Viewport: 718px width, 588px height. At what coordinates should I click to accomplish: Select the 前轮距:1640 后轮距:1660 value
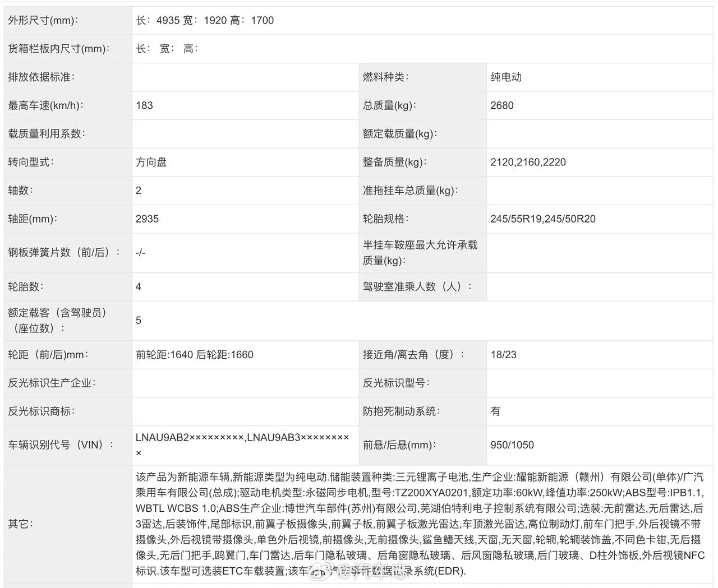pos(195,354)
